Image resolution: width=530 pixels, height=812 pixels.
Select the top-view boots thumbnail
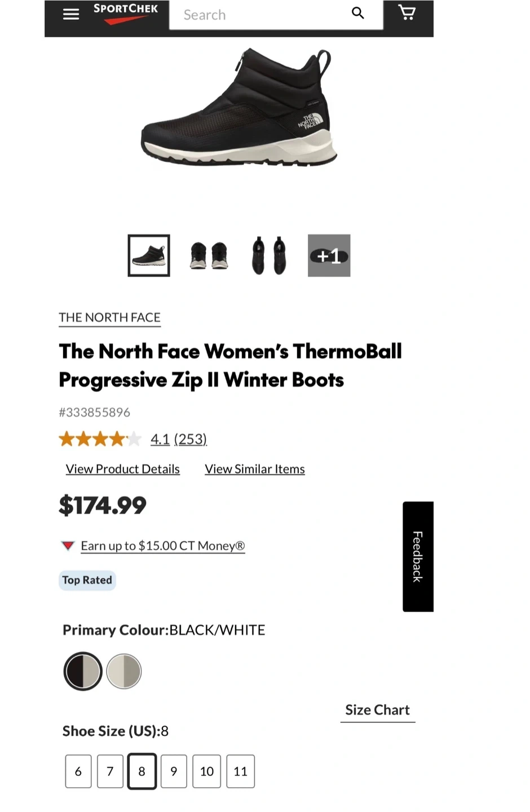pyautogui.click(x=269, y=255)
